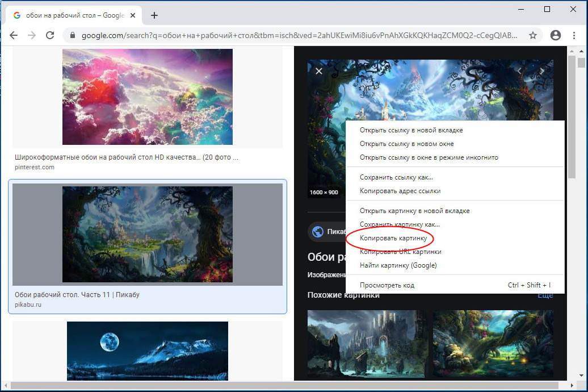Select Копировать адрес ссылки
This screenshot has width=588, height=392.
(x=400, y=191)
